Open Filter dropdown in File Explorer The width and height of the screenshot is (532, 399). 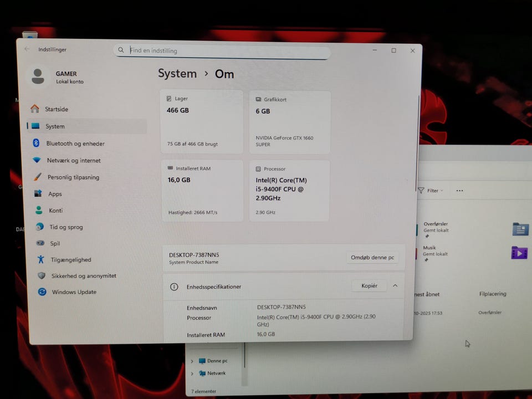[431, 191]
